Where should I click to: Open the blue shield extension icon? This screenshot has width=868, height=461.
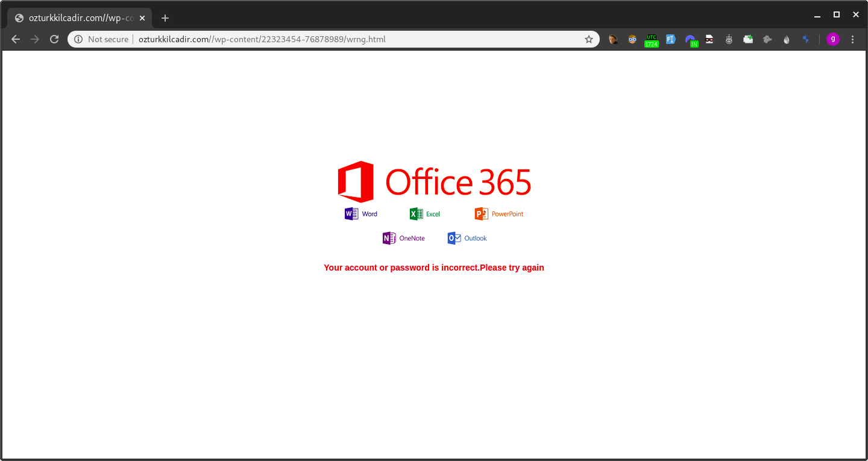(806, 39)
